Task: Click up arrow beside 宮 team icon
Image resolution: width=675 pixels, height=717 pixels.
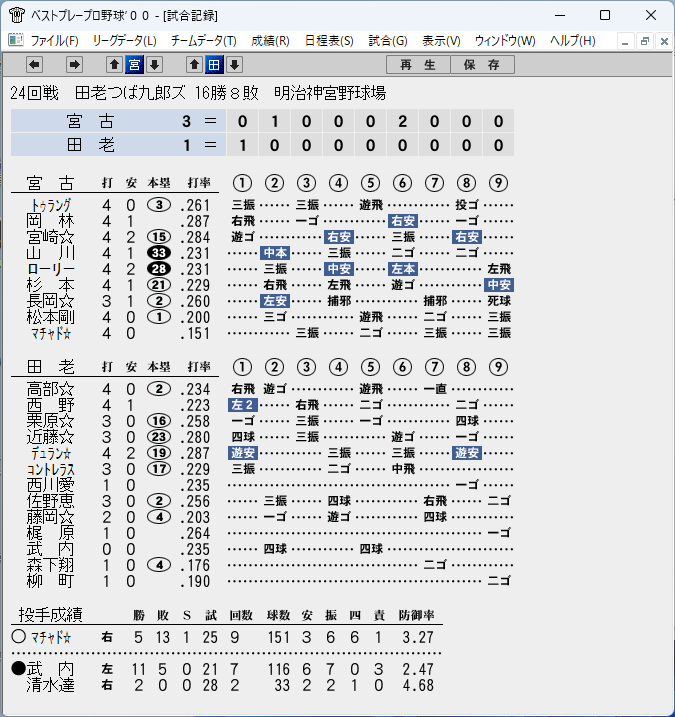Action: click(x=114, y=64)
